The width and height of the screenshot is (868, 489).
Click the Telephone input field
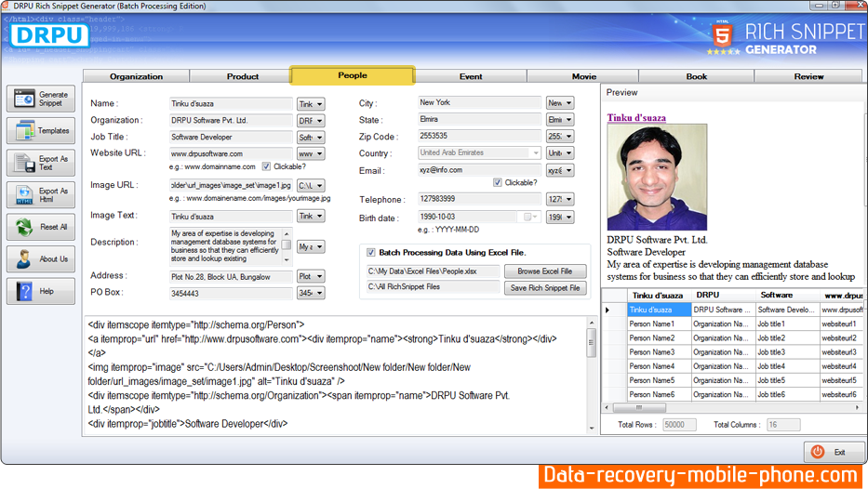click(479, 199)
